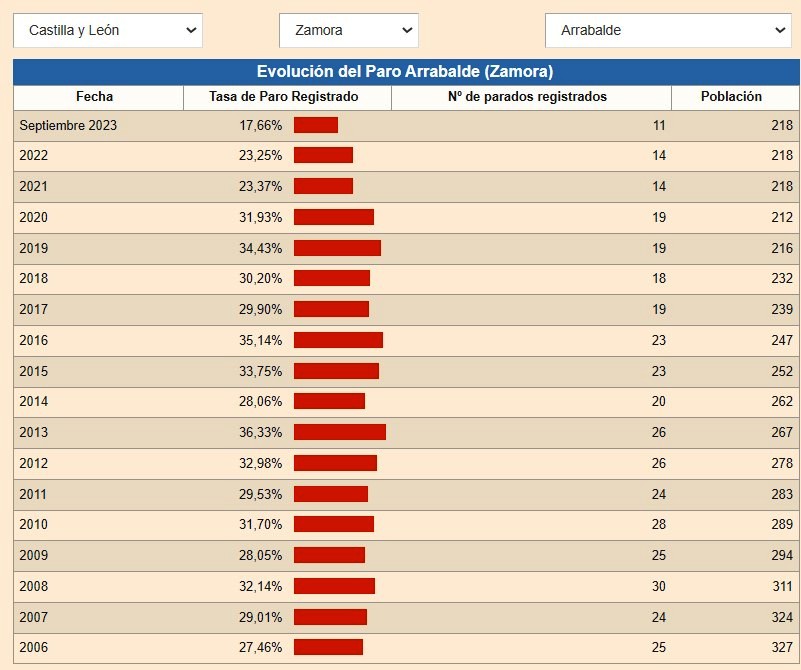Click the 2019 unemployment rate bar
Screen dimensions: 801x670
pos(337,248)
